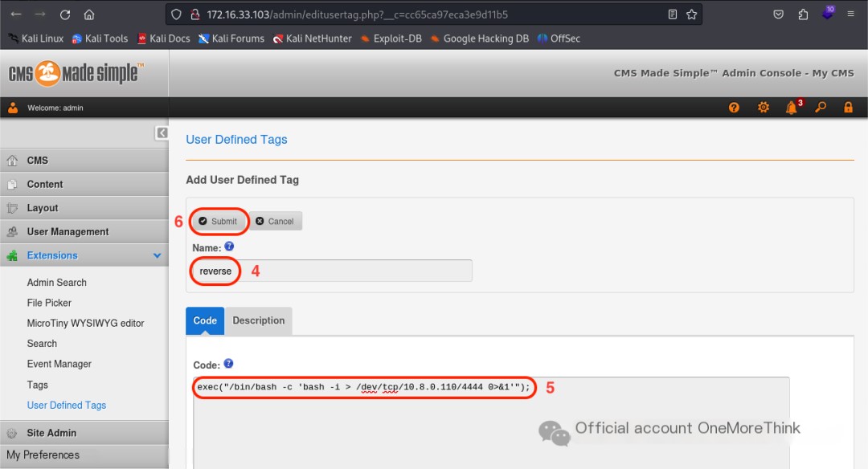Show help for the Name field

click(229, 246)
